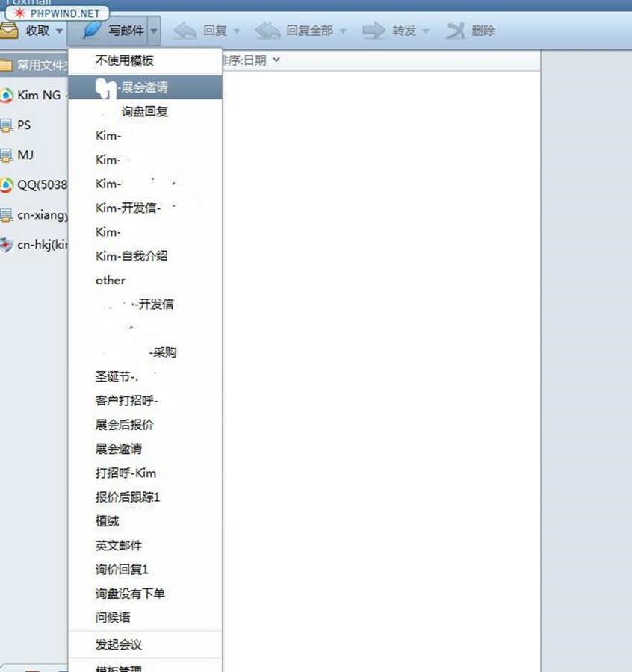Choose 发起会议 menu entry
This screenshot has height=672, width=632.
[x=118, y=644]
